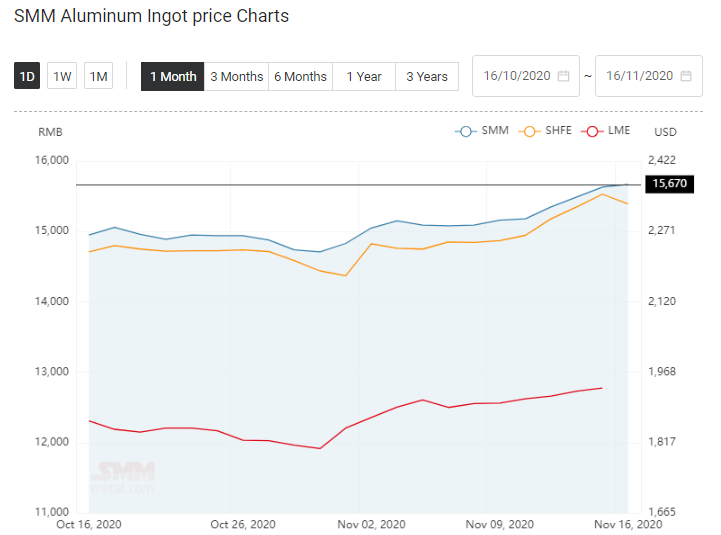Choose the 6 Months range tab
Viewport: 721px width, 535px height.
pyautogui.click(x=300, y=76)
